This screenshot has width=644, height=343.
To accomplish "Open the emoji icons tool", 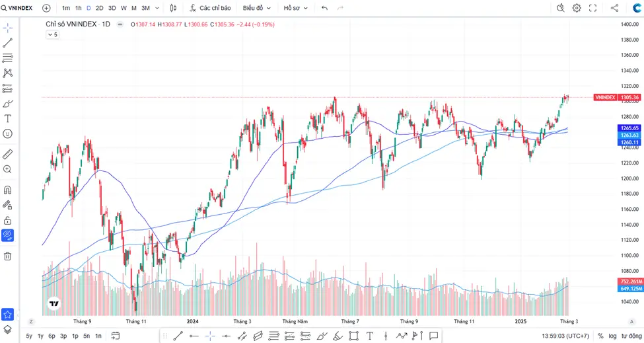I will click(7, 133).
